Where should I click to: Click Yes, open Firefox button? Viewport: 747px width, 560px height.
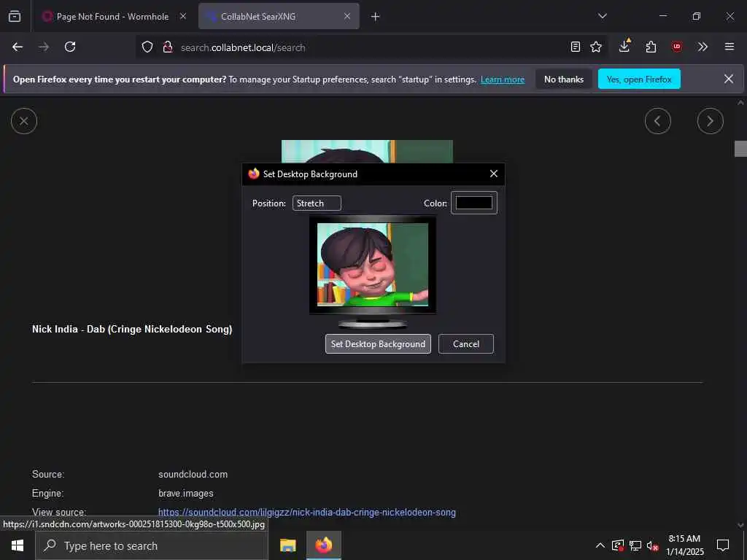point(639,79)
